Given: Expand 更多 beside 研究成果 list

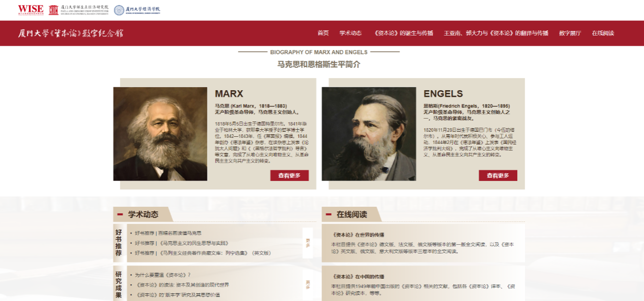Looking at the screenshot, I should [x=308, y=284].
